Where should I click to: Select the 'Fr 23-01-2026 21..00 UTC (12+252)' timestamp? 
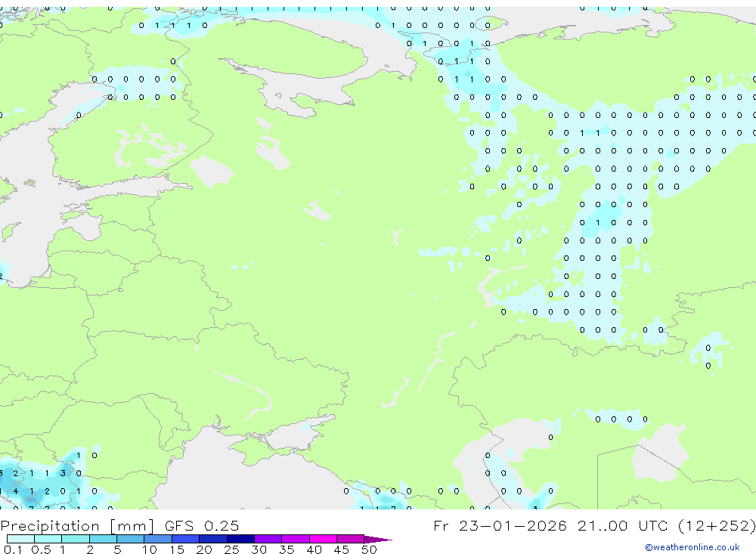[x=594, y=525]
